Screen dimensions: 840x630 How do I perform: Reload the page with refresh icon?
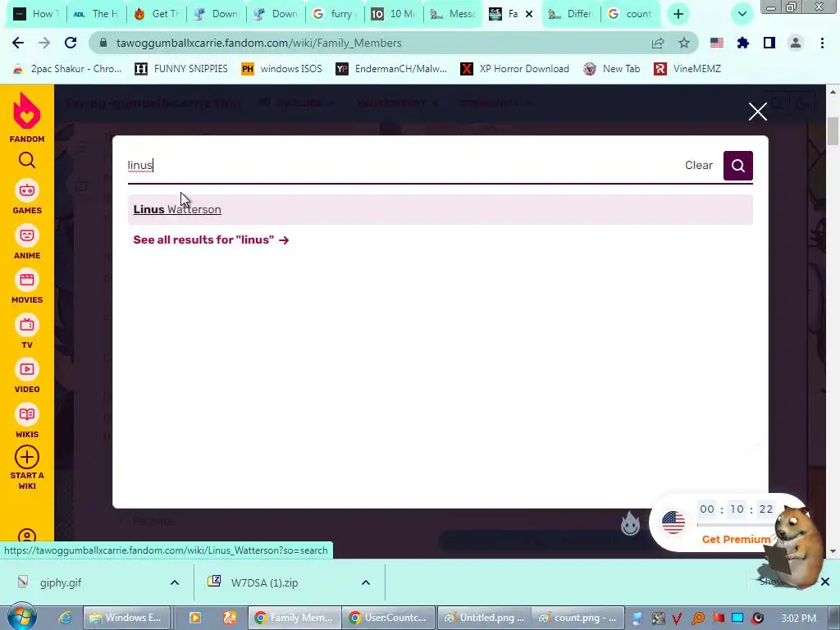[x=71, y=43]
